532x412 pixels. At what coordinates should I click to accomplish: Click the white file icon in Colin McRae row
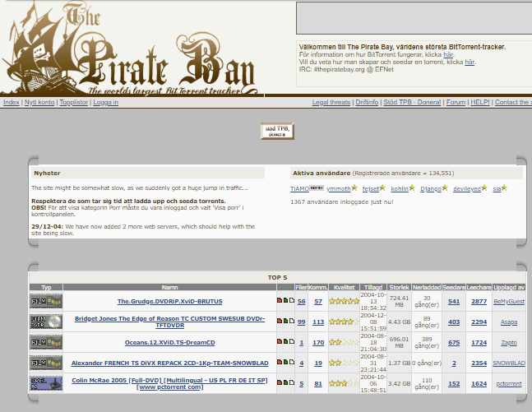[x=291, y=382]
